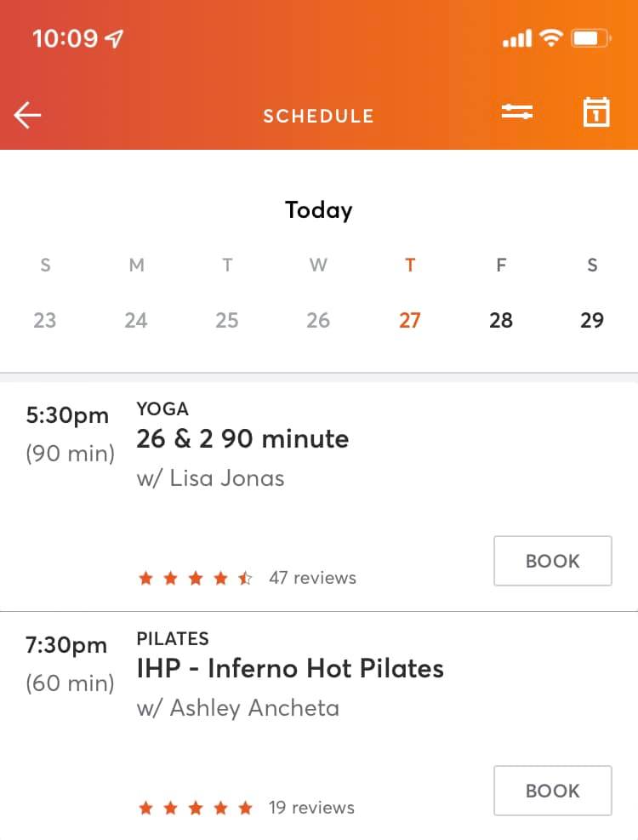This screenshot has width=638, height=840.
Task: Select Sunday the 23rd
Action: point(45,320)
